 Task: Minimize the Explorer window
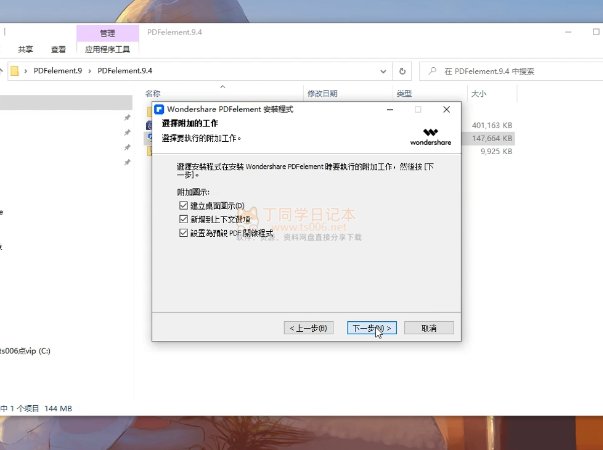(568, 32)
